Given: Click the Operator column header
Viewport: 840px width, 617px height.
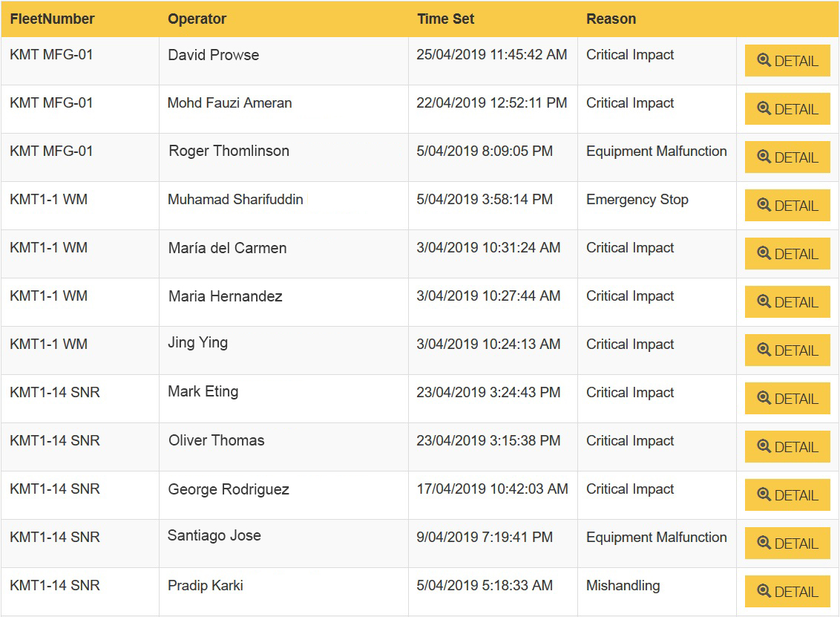Looking at the screenshot, I should click(x=197, y=19).
